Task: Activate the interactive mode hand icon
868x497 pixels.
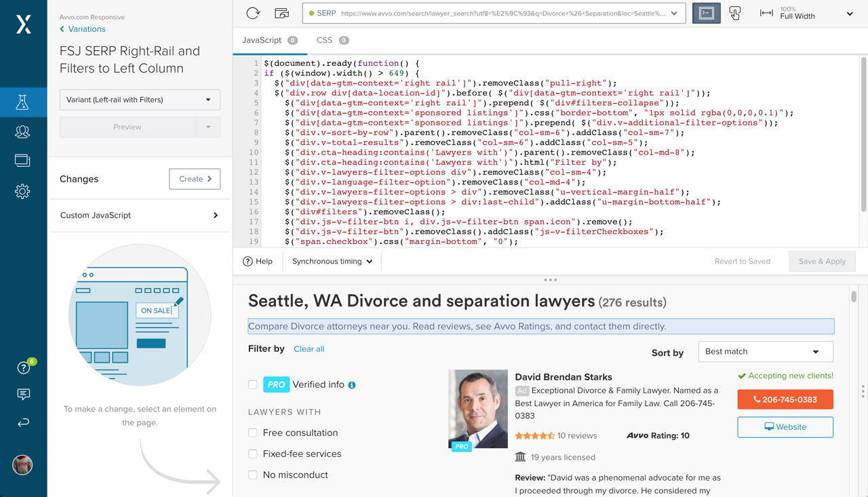Action: pyautogui.click(x=735, y=13)
